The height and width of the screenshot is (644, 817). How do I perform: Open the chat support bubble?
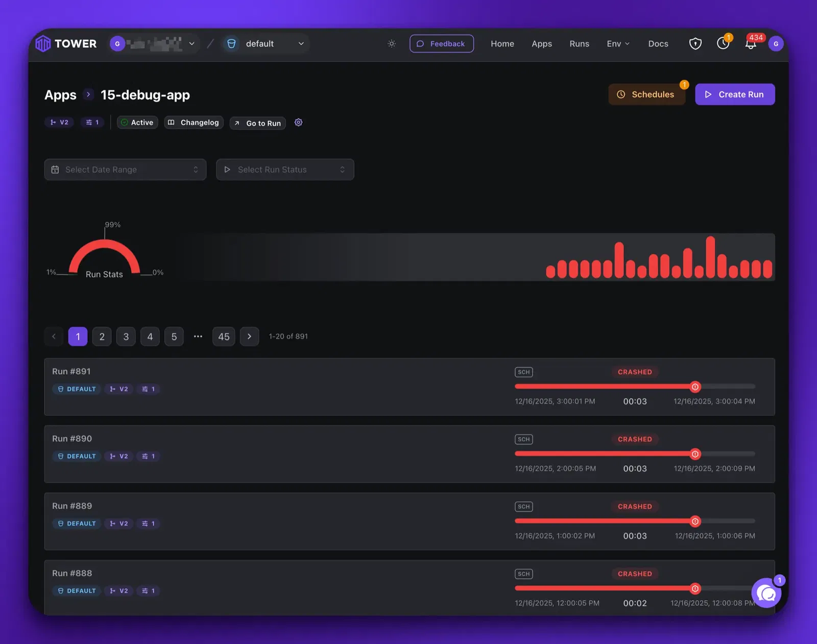[x=766, y=593]
